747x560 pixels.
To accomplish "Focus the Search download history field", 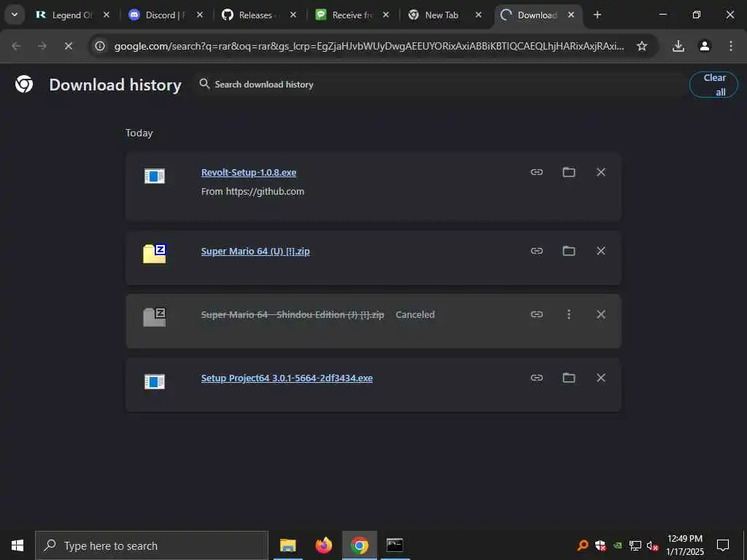I will 438,85.
